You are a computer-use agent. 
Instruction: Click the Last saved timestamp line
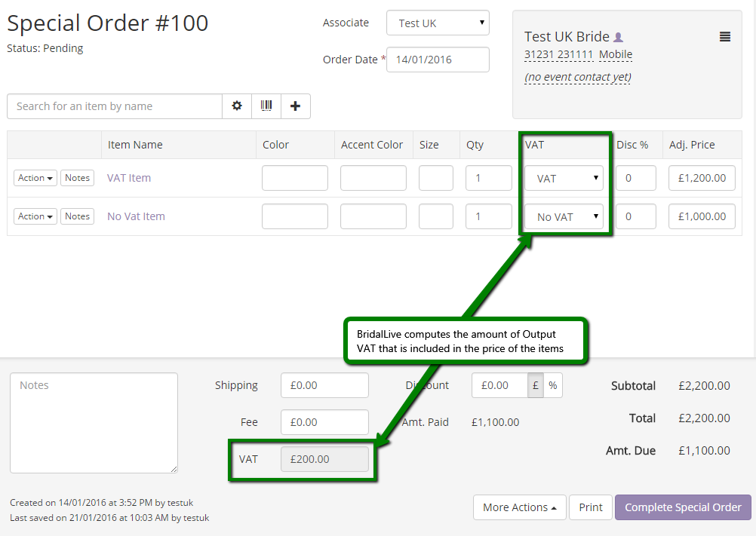click(109, 518)
